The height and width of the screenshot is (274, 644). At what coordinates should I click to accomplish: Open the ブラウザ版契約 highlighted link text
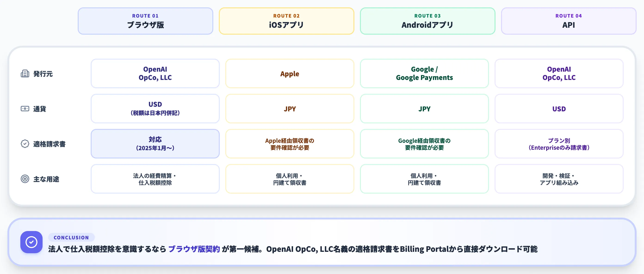pyautogui.click(x=194, y=249)
